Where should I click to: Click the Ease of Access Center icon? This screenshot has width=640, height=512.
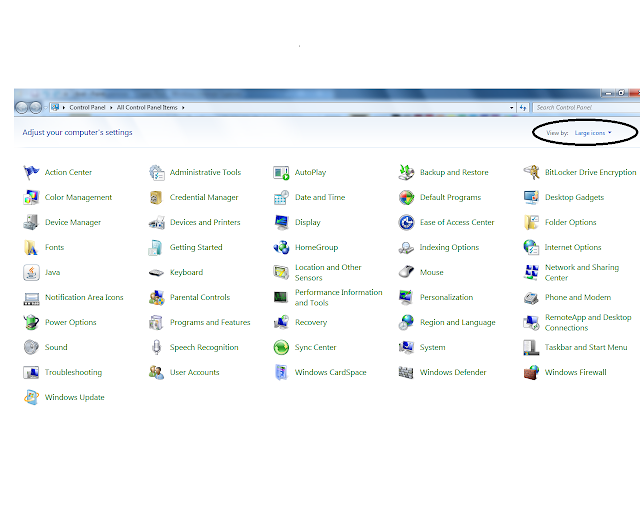coord(406,223)
